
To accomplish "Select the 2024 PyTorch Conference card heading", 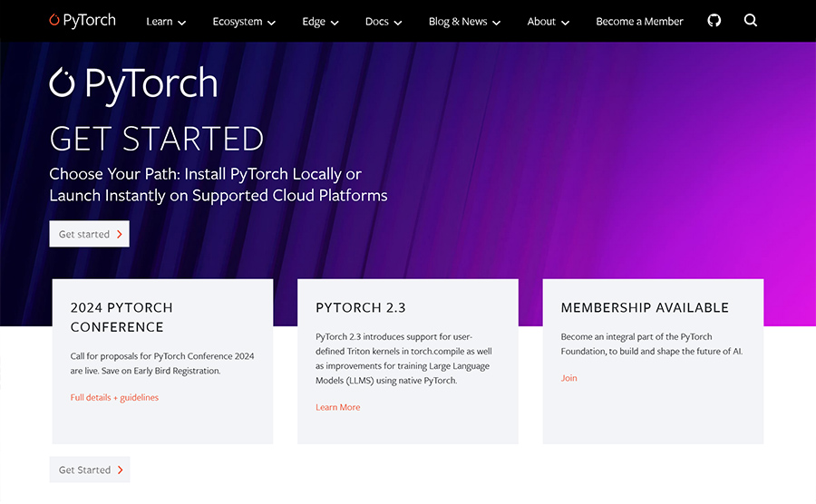I will 121,317.
